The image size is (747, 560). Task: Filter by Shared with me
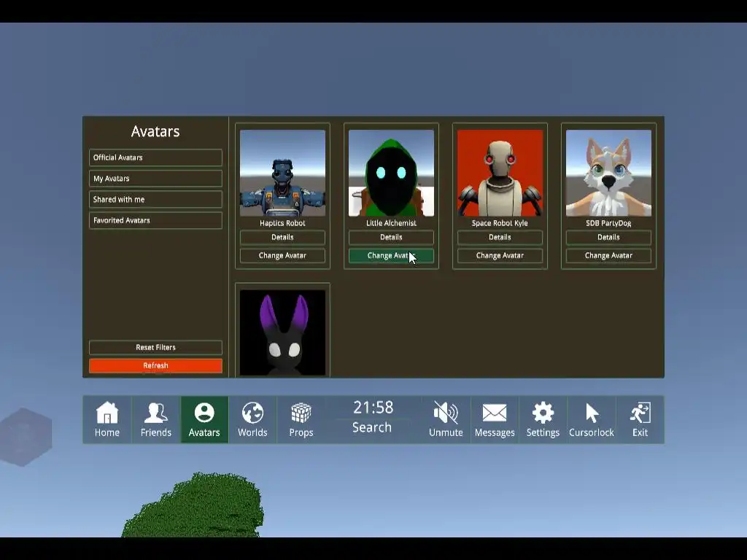tap(156, 200)
